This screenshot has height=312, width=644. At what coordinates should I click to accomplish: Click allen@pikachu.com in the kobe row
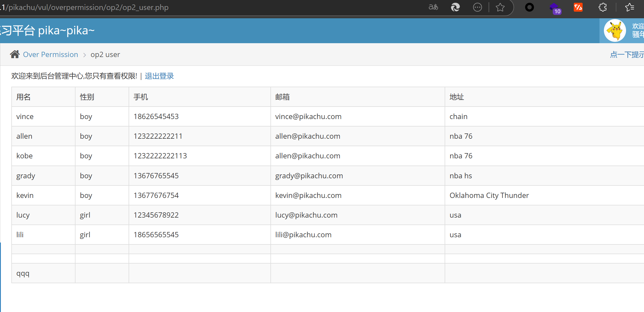tap(308, 156)
